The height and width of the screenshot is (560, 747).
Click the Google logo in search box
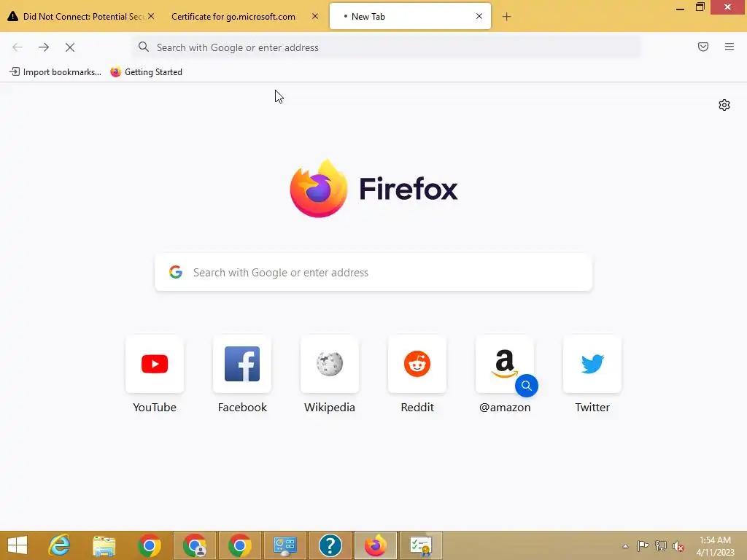click(176, 272)
